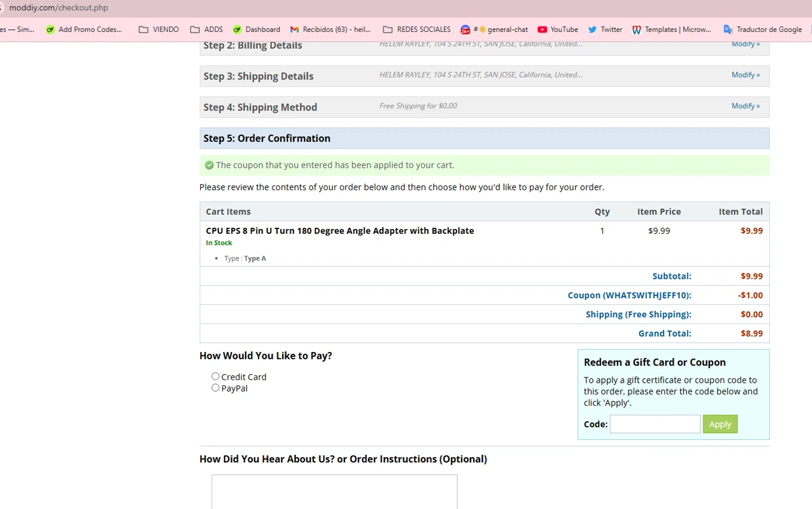
Task: Open the Traductor de Google bookmark
Action: [763, 29]
